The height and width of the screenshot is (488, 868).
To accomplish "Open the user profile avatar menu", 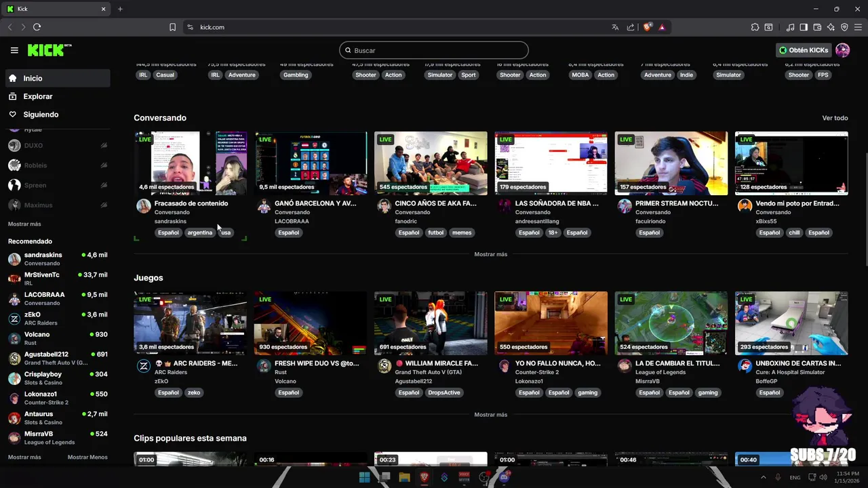I will tap(842, 50).
